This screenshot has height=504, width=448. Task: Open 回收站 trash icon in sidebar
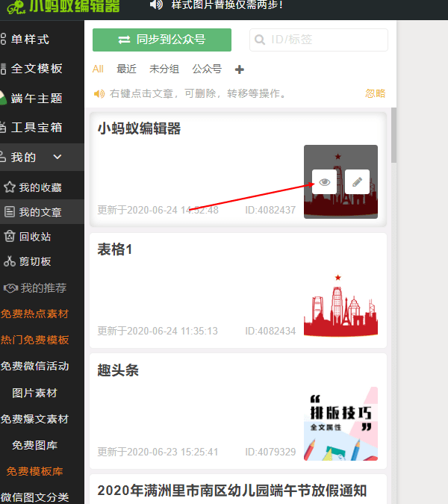(x=10, y=237)
